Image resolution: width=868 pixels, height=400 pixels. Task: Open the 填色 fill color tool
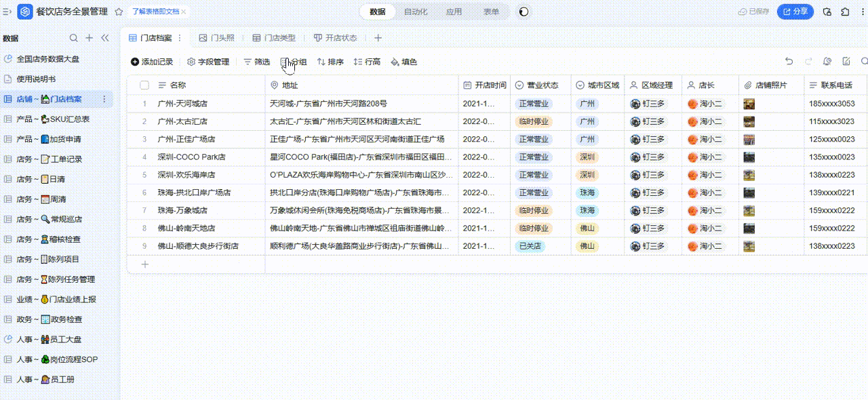click(x=403, y=62)
